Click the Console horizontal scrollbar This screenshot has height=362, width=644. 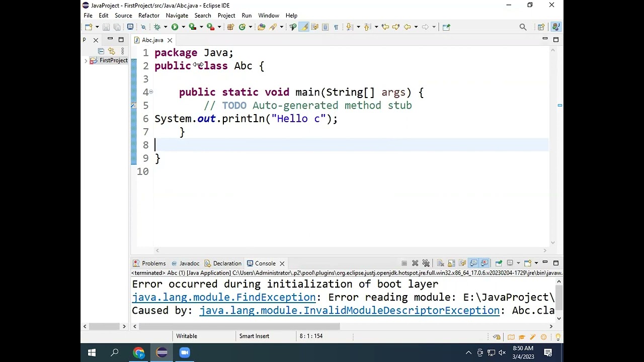click(239, 327)
